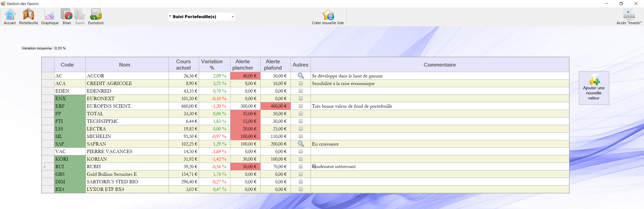Tick Autres checkbox for EUROFINS SCIENT.
The image size is (644, 209).
tap(301, 106)
